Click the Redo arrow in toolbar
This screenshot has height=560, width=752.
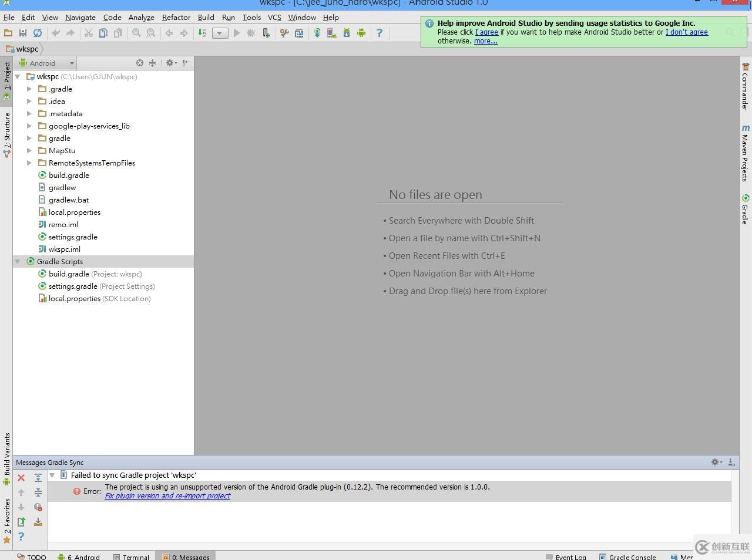(x=70, y=33)
